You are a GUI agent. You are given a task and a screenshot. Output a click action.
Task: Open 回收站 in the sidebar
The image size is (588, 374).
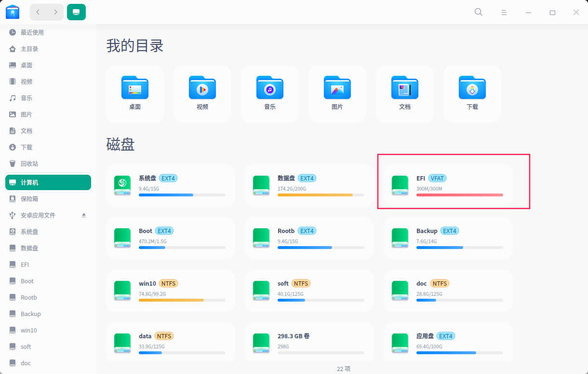48,164
